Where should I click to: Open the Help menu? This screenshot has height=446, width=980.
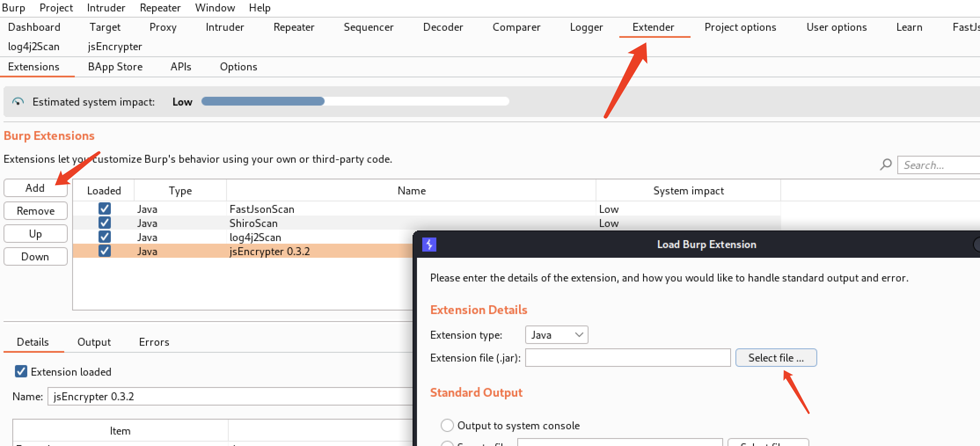[x=260, y=8]
